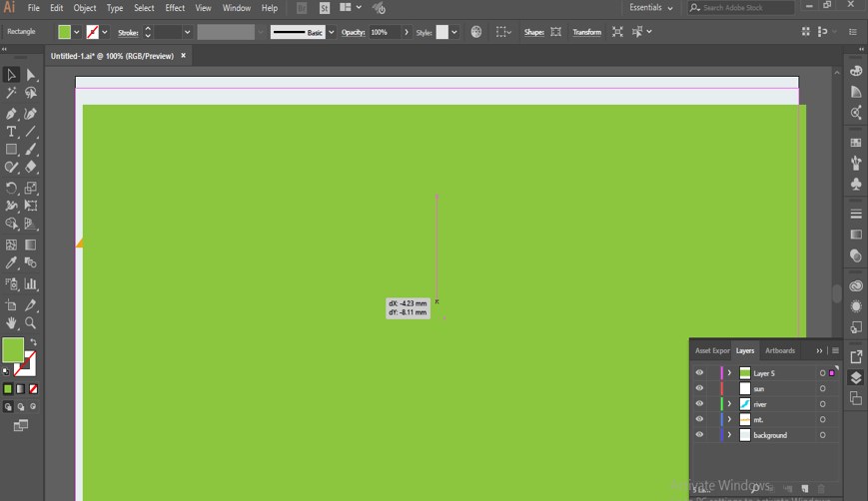Open the stroke weight dropdown
The image size is (868, 501).
pos(187,32)
